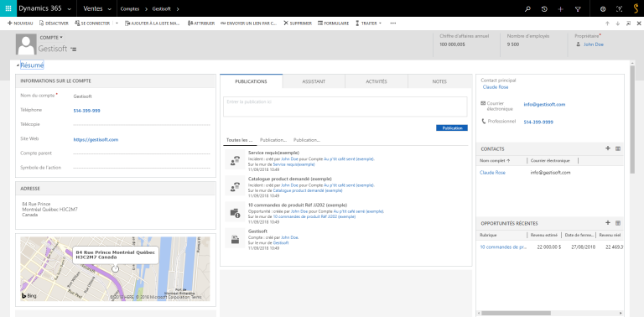
Task: Click the Désactiver command
Action: click(54, 23)
